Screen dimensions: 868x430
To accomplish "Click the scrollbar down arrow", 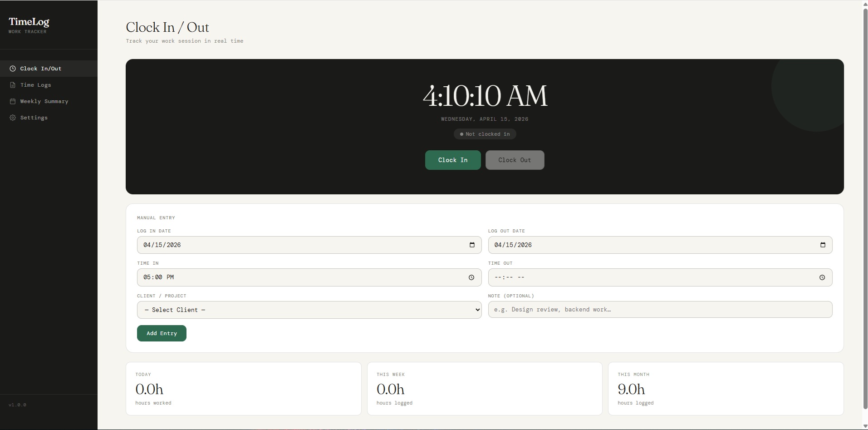I will (864, 426).
